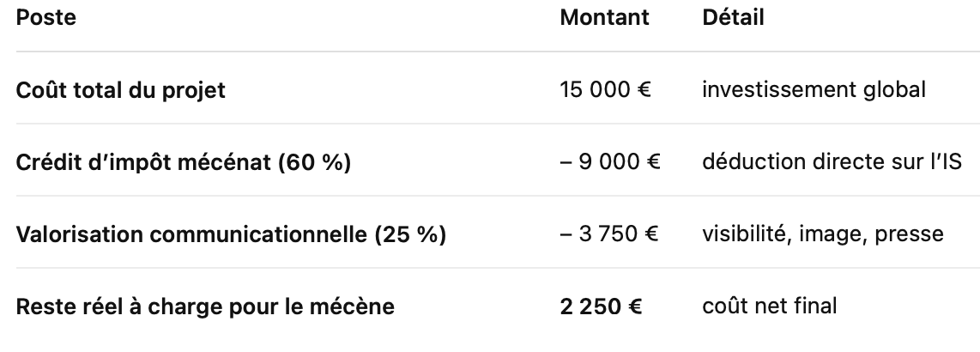Image resolution: width=980 pixels, height=352 pixels.
Task: Select the investissement global detail text
Action: coord(814,89)
